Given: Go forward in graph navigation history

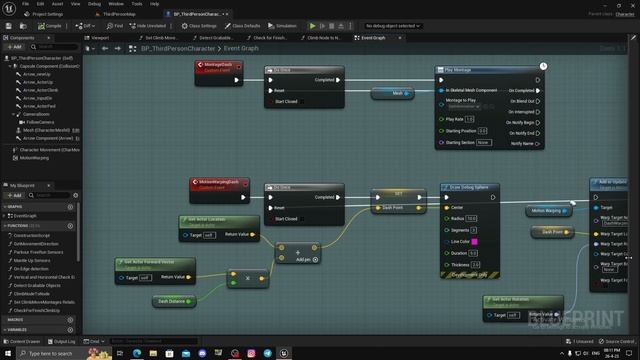Looking at the screenshot, I should point(118,49).
